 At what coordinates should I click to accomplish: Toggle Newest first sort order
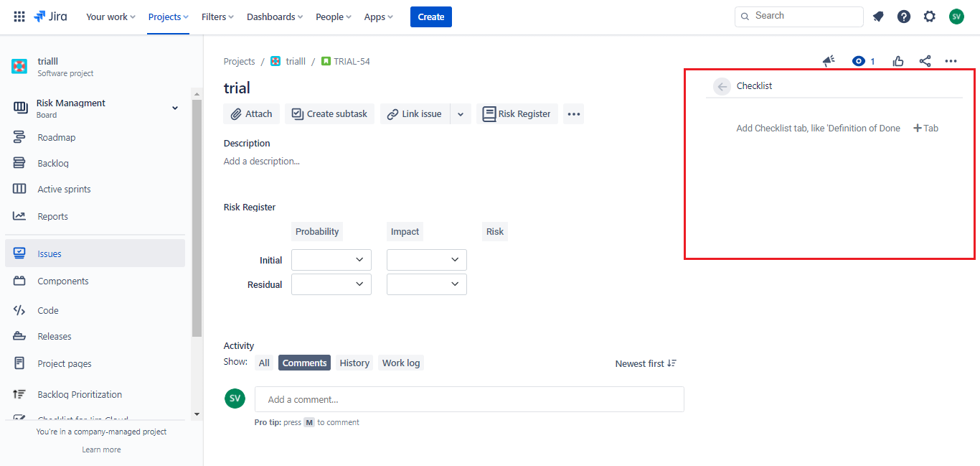tap(645, 363)
